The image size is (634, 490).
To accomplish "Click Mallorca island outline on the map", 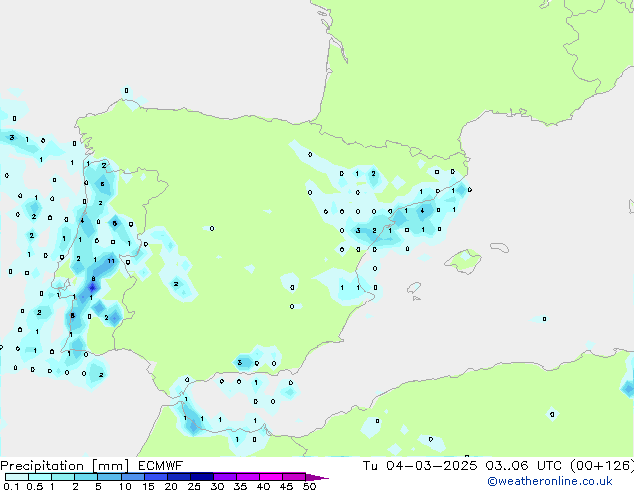I will [x=463, y=261].
